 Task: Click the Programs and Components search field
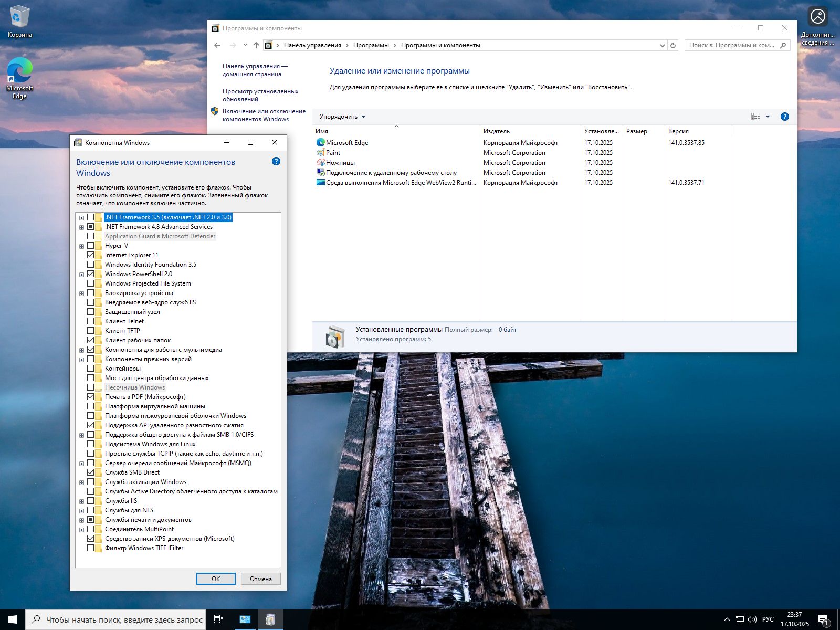732,45
